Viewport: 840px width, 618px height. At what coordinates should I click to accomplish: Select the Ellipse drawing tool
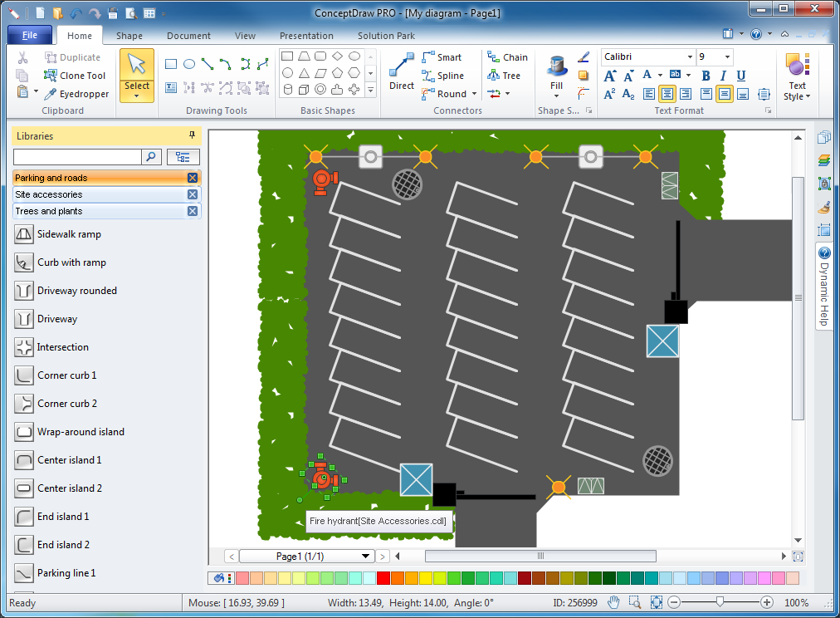tap(188, 63)
